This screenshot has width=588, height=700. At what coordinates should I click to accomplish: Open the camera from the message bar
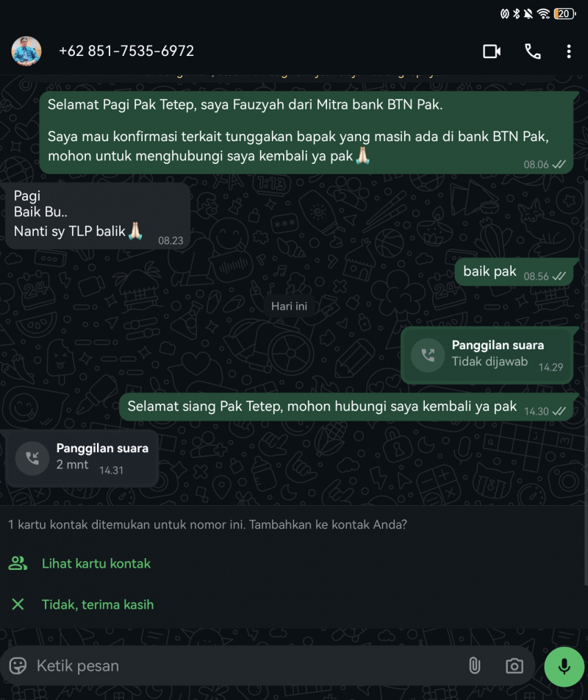coord(514,665)
